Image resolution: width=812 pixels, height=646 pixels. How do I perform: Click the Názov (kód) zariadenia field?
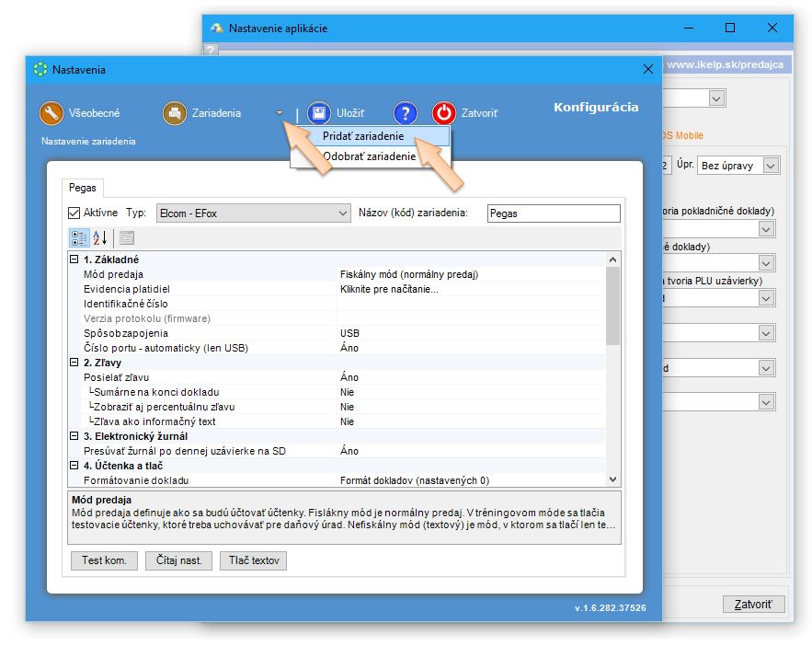tap(554, 213)
